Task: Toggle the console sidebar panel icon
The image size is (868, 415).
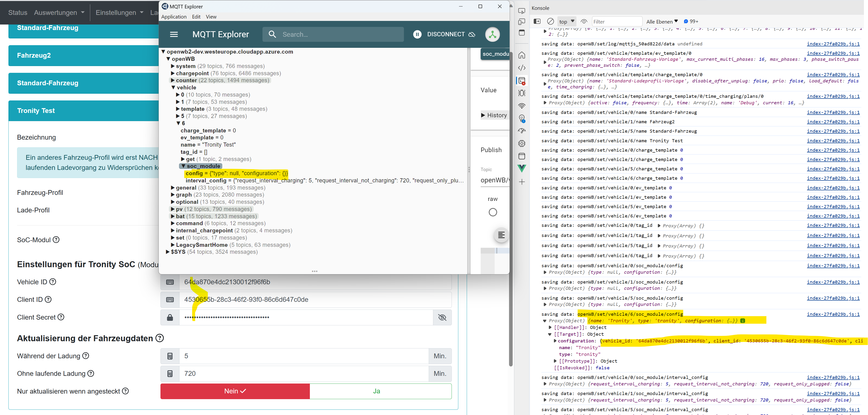Action: pyautogui.click(x=537, y=22)
